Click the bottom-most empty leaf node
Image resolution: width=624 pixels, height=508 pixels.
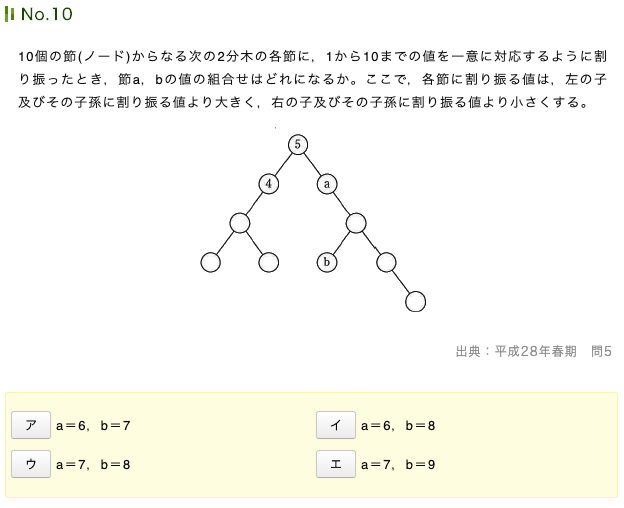click(416, 301)
